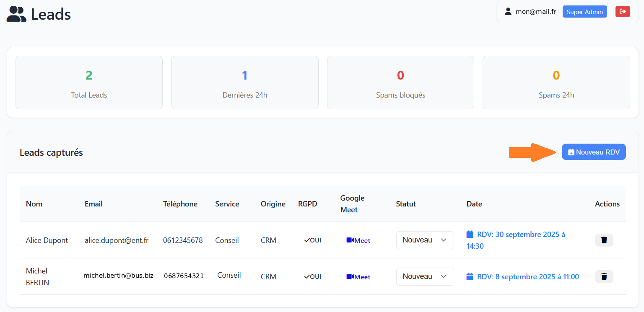Image resolution: width=644 pixels, height=312 pixels.
Task: Click the Leads capturés section title
Action: click(51, 152)
